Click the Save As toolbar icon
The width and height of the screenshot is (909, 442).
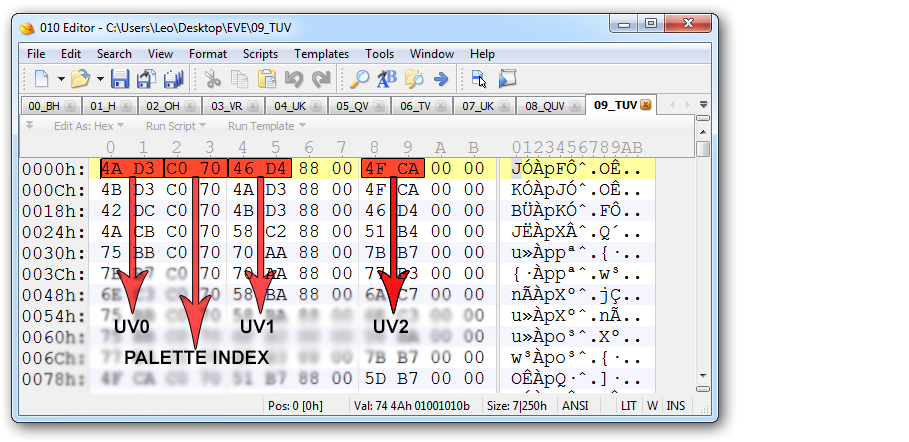point(147,78)
